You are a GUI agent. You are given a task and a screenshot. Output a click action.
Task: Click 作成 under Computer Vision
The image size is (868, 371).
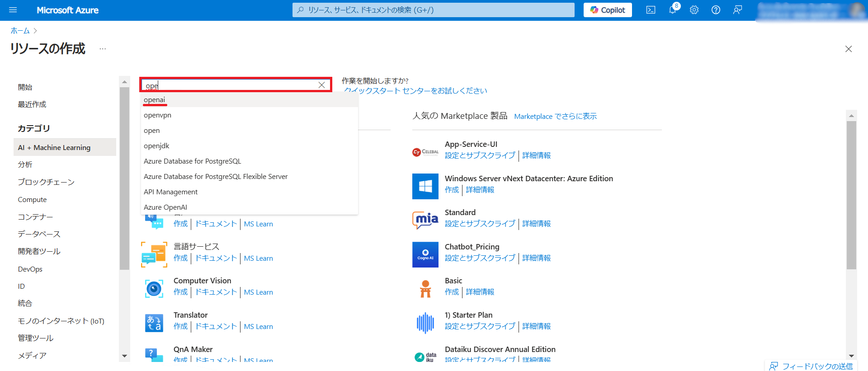180,292
